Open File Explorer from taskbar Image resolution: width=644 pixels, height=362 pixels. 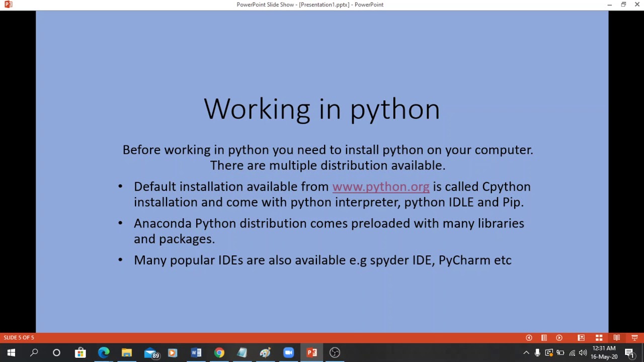126,352
